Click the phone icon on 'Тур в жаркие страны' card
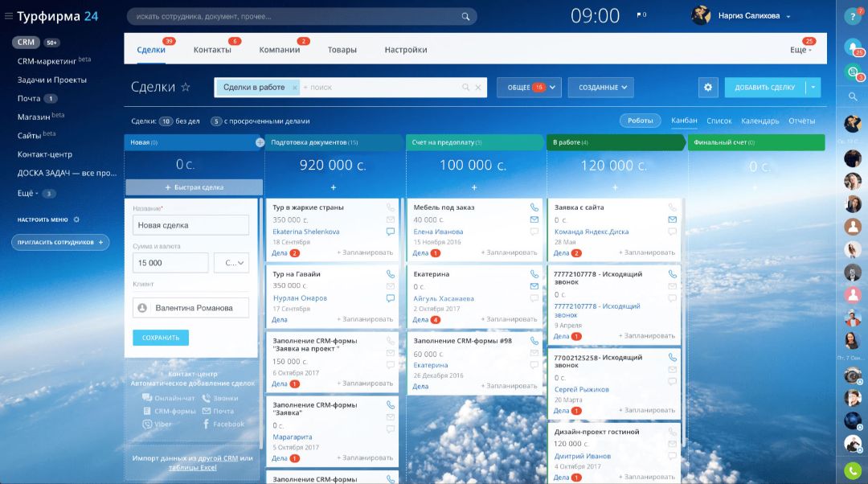 (x=390, y=207)
